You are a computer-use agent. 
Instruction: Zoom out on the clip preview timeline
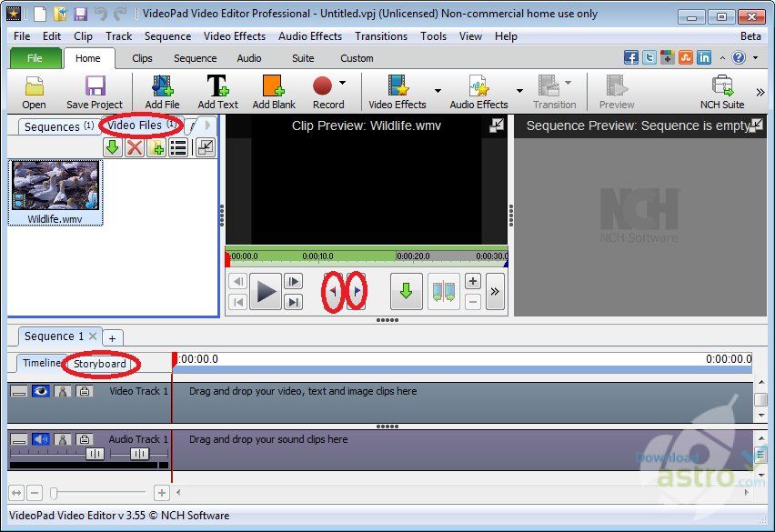coord(473,302)
